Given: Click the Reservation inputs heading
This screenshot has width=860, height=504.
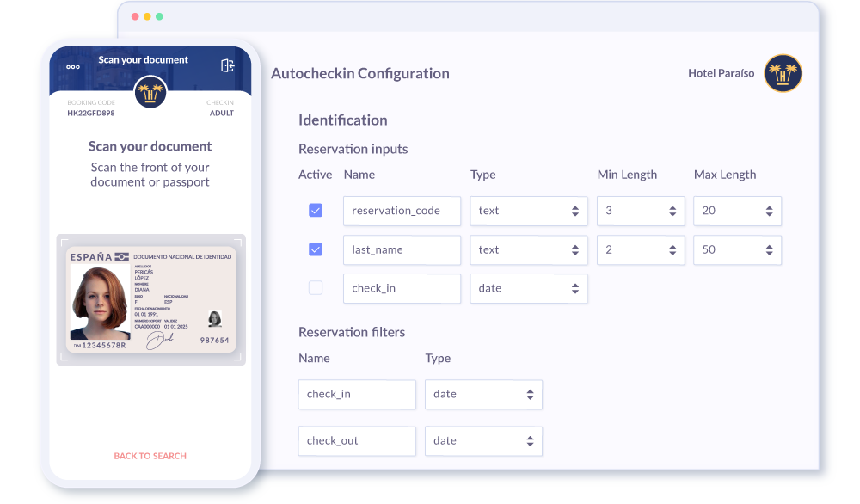Looking at the screenshot, I should pos(353,149).
